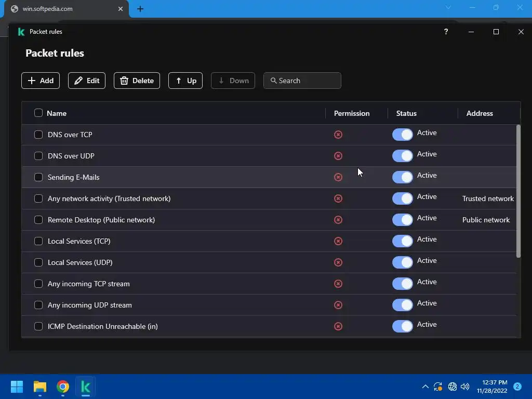This screenshot has width=532, height=399.
Task: Check the Local Services (UDP) checkbox
Action: pyautogui.click(x=38, y=262)
